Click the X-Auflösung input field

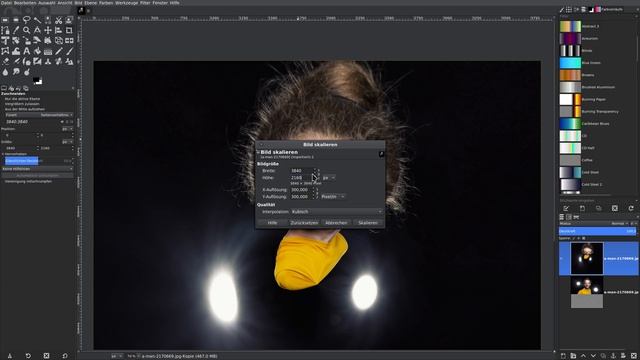(301, 190)
